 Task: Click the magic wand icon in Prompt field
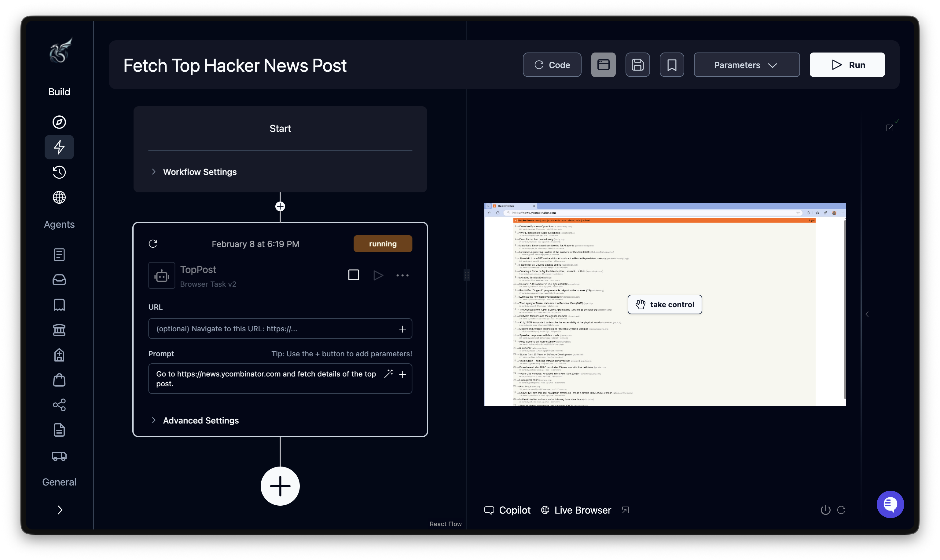tap(388, 374)
